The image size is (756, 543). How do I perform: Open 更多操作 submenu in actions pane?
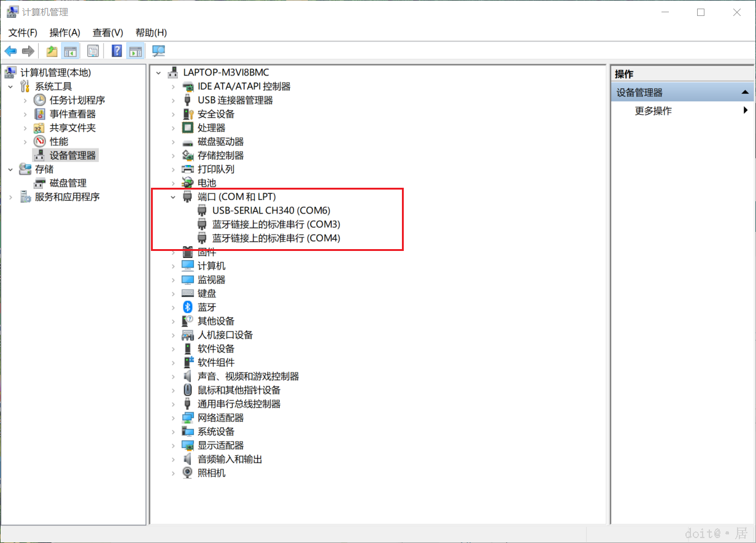pos(682,111)
